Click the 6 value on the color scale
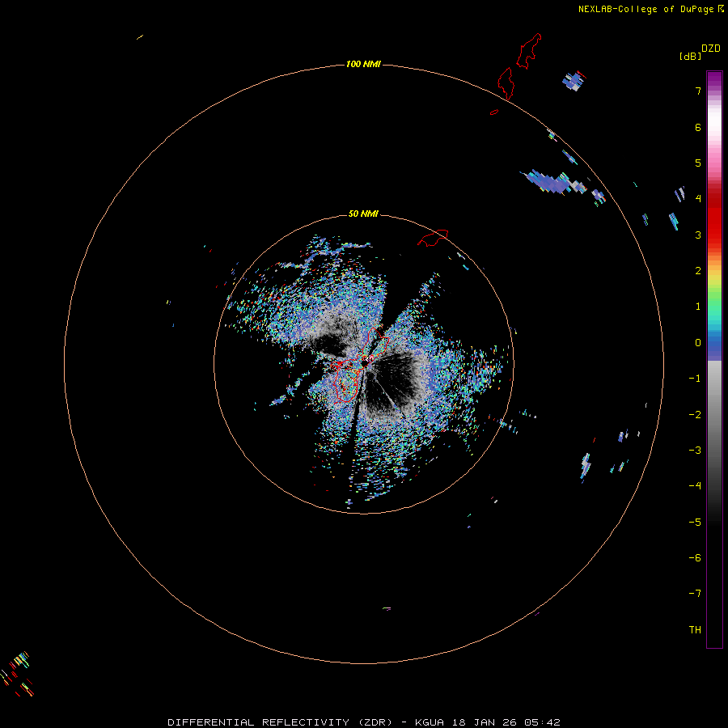Screen dimensions: 728x728 click(x=698, y=127)
